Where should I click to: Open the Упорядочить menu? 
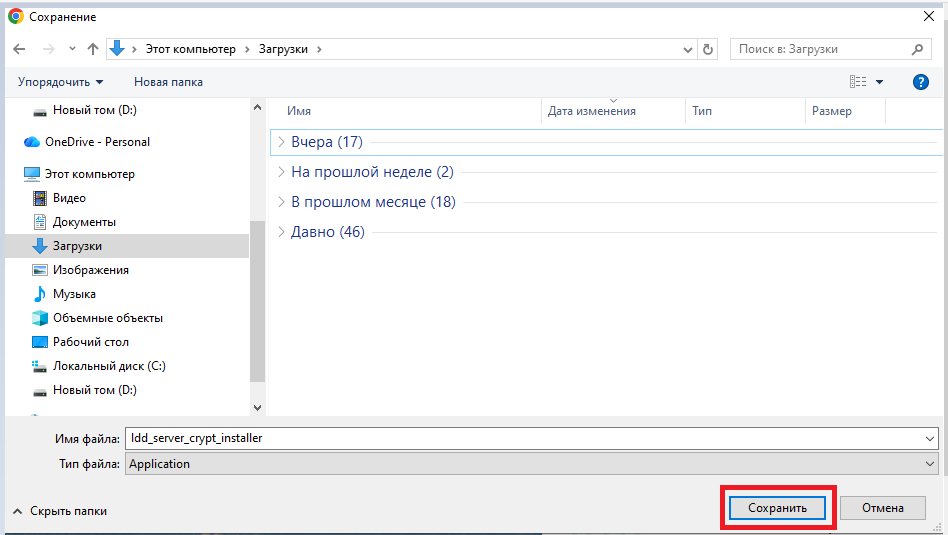tap(60, 82)
